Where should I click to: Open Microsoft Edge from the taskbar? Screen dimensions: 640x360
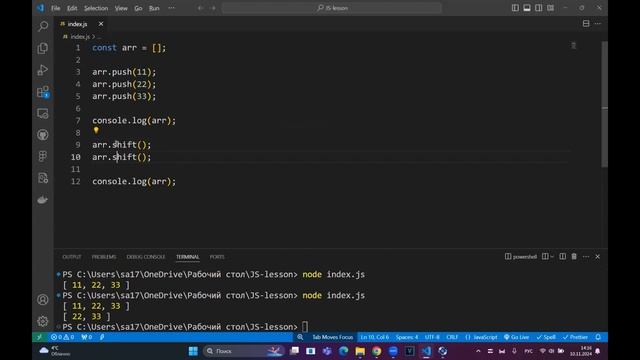[344, 351]
